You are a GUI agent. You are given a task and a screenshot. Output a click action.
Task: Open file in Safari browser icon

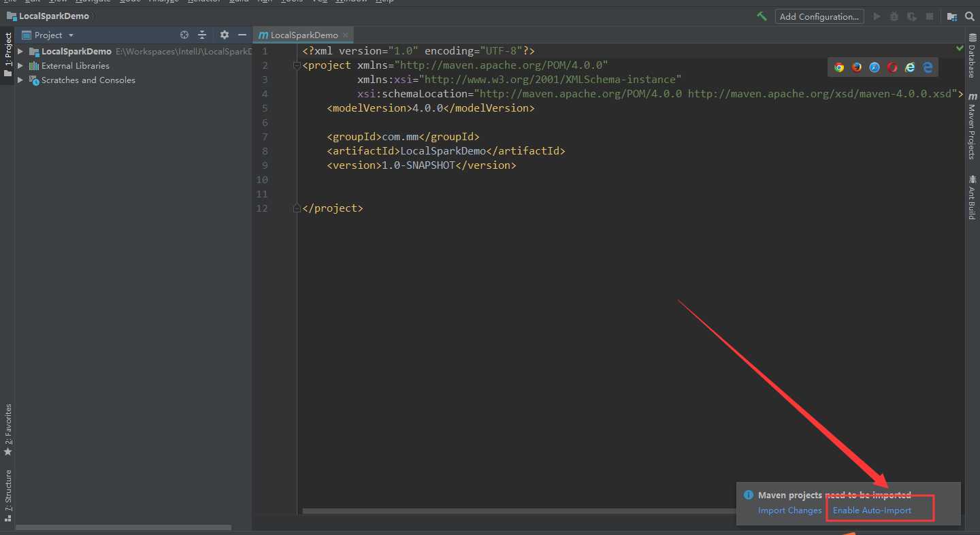coord(875,67)
